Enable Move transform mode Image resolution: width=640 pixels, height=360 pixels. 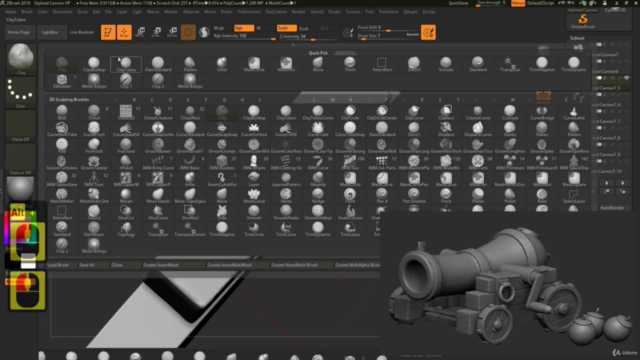click(x=140, y=32)
